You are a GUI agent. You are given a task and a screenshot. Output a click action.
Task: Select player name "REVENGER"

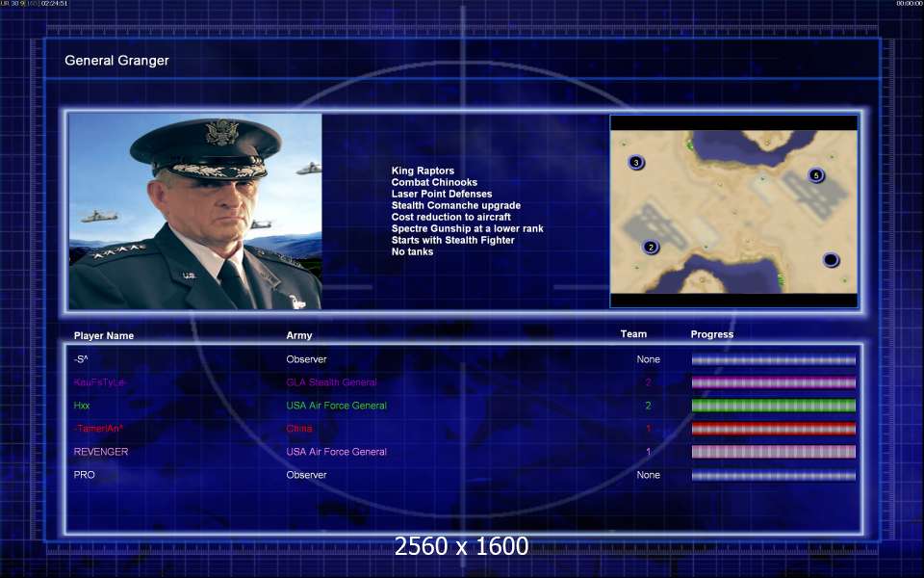click(101, 452)
